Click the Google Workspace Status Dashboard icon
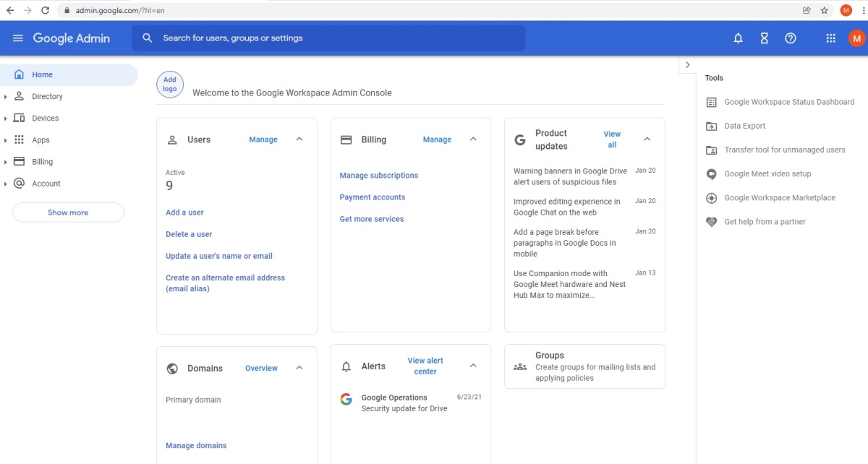The height and width of the screenshot is (464, 868). (711, 102)
